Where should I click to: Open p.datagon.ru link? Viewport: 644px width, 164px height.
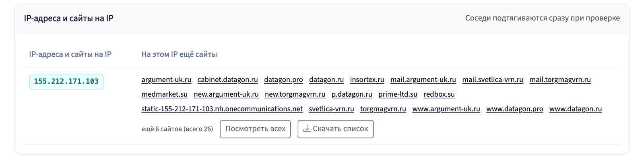tap(352, 94)
